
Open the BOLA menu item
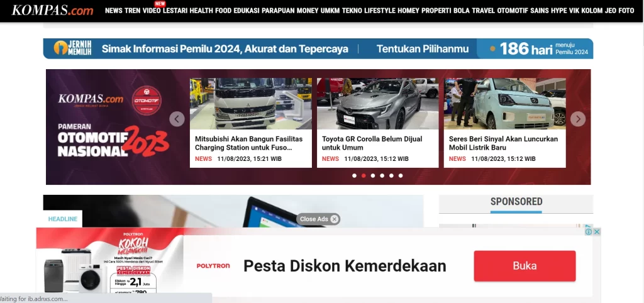pyautogui.click(x=462, y=11)
